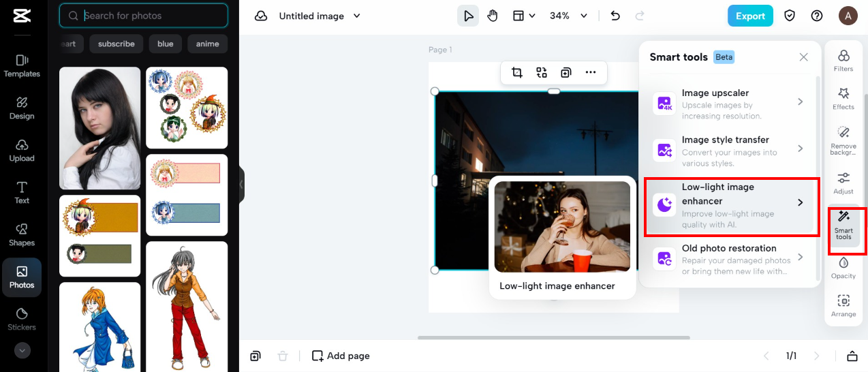Collapse the left photos panel handle
The width and height of the screenshot is (868, 372).
(x=241, y=185)
